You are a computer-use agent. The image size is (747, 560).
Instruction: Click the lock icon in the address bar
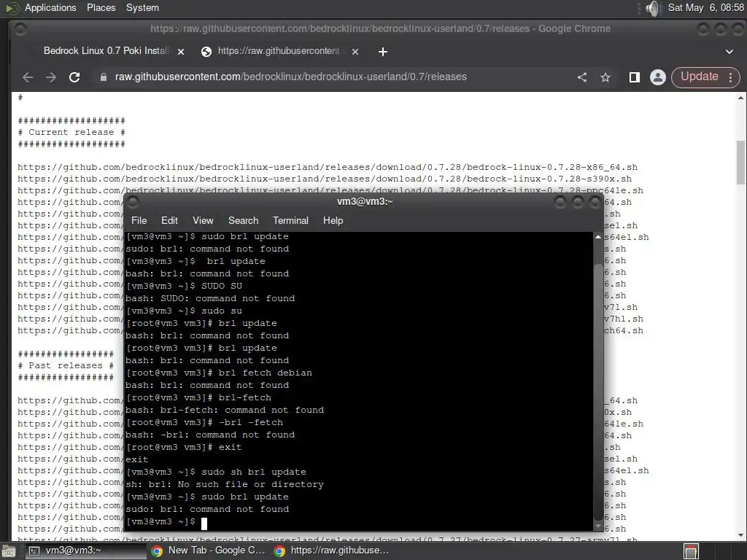[x=104, y=77]
